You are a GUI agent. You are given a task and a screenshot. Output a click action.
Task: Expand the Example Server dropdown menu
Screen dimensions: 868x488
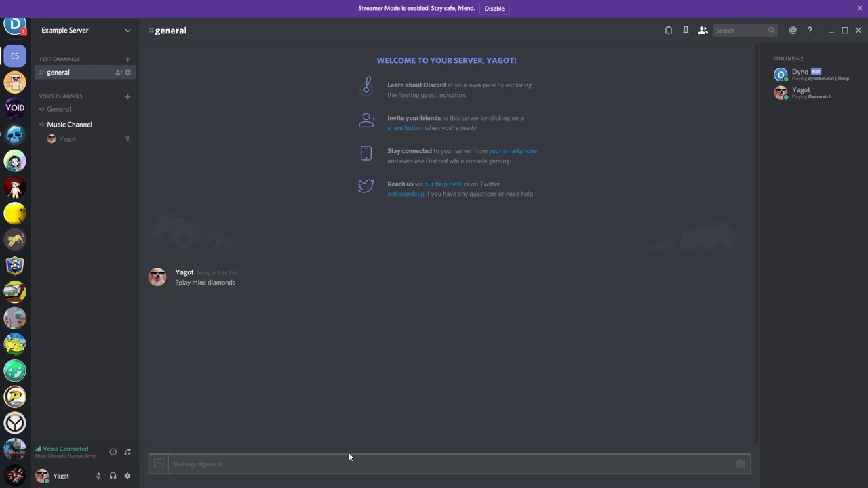[x=127, y=30]
